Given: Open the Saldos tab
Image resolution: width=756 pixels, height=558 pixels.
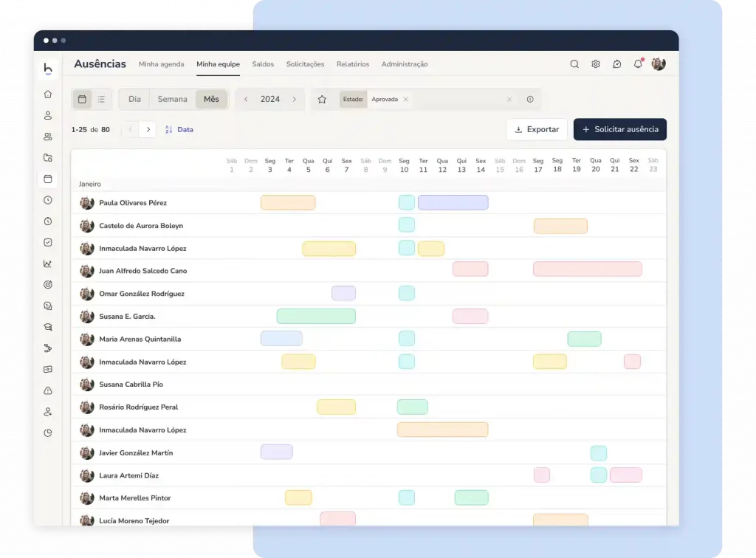Looking at the screenshot, I should 263,64.
